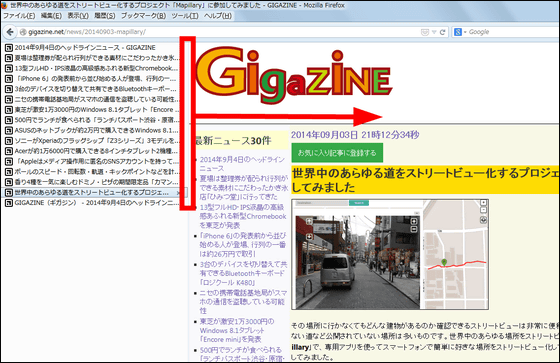Go back with the Back arrow button
The image size is (560, 363).
[x=10, y=32]
